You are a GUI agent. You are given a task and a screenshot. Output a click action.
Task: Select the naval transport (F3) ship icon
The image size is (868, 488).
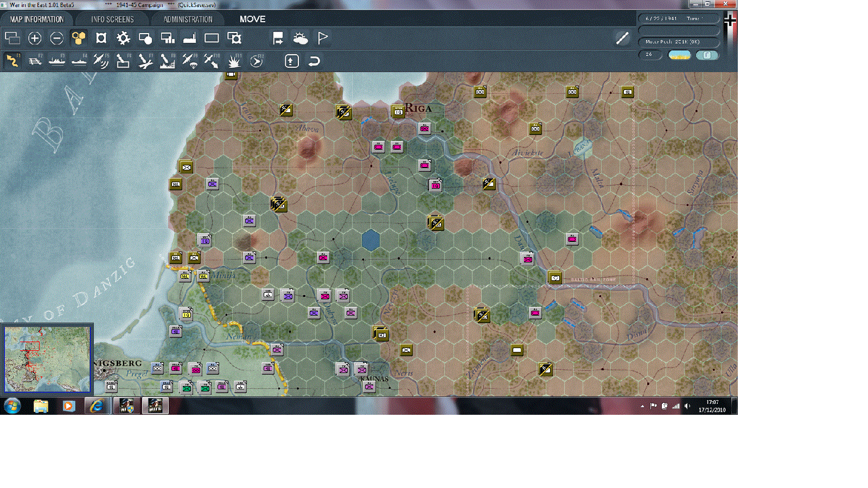[57, 61]
